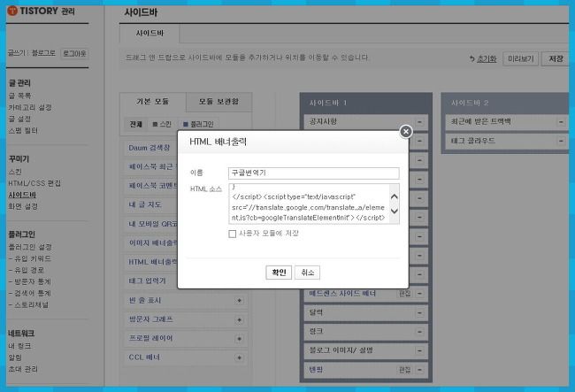575x392 pixels.
Task: Click the HTML source scroll-up arrow
Action: click(x=395, y=196)
